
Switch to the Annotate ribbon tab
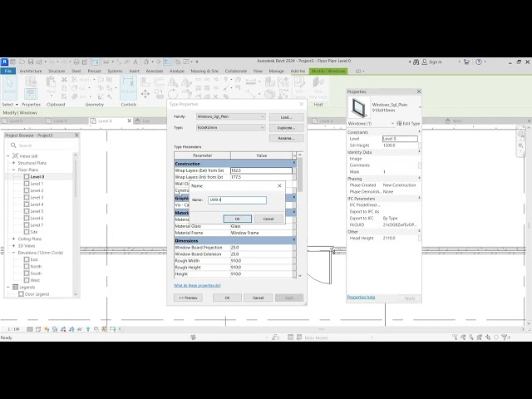tap(155, 71)
